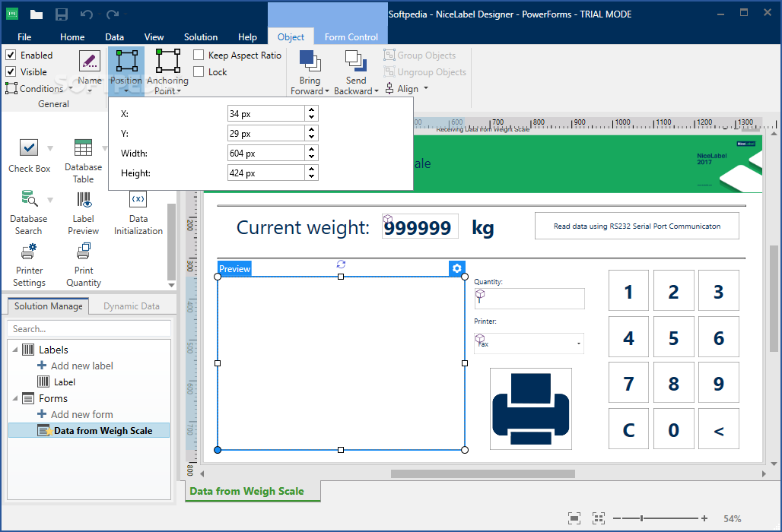Click the horizontal scrollbar of the design canvas
The height and width of the screenshot is (532, 782).
pyautogui.click(x=483, y=473)
